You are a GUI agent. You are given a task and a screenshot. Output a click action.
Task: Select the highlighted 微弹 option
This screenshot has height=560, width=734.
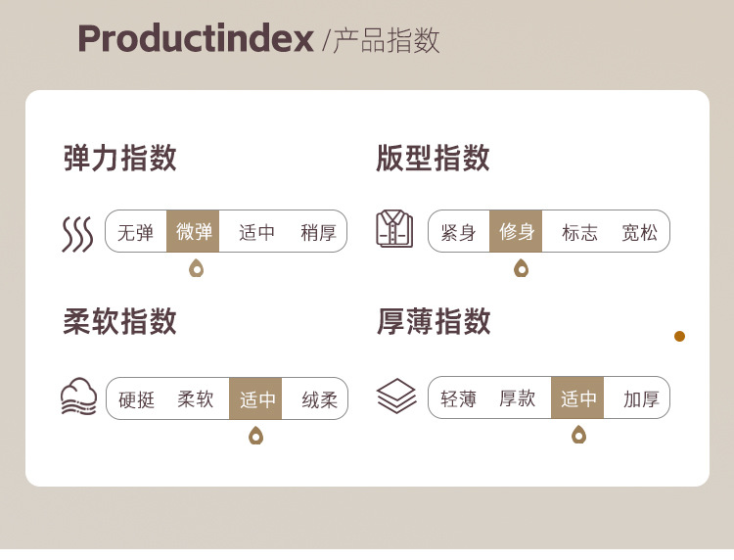tap(194, 232)
